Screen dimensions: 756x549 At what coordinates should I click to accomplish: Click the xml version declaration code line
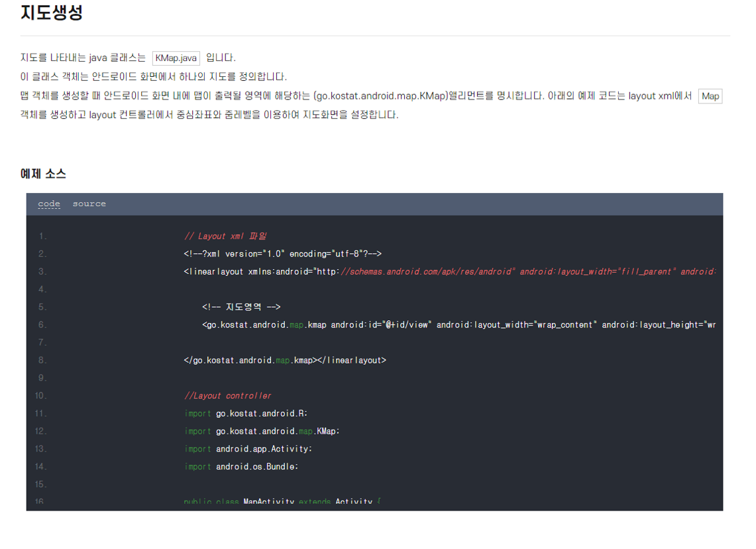(x=283, y=254)
